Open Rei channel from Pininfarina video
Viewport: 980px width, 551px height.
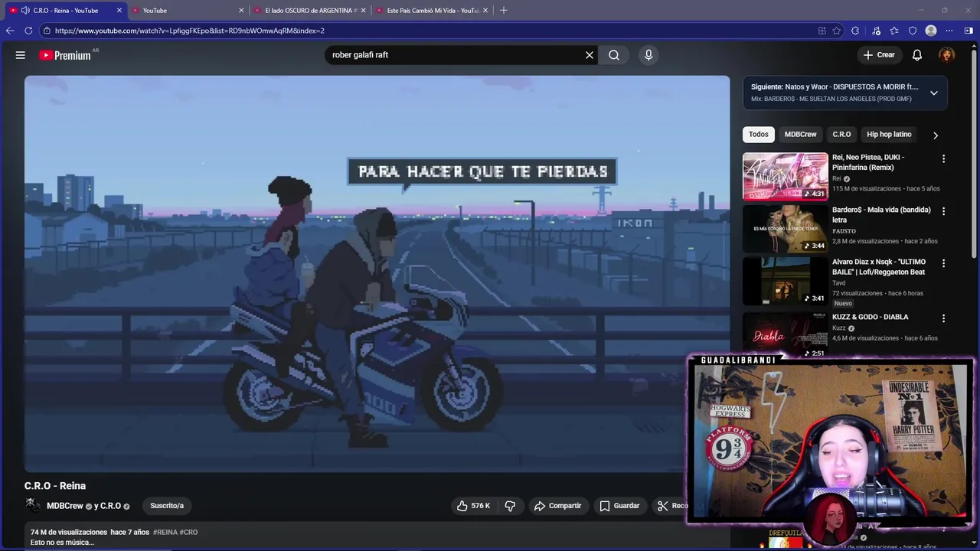pyautogui.click(x=836, y=178)
